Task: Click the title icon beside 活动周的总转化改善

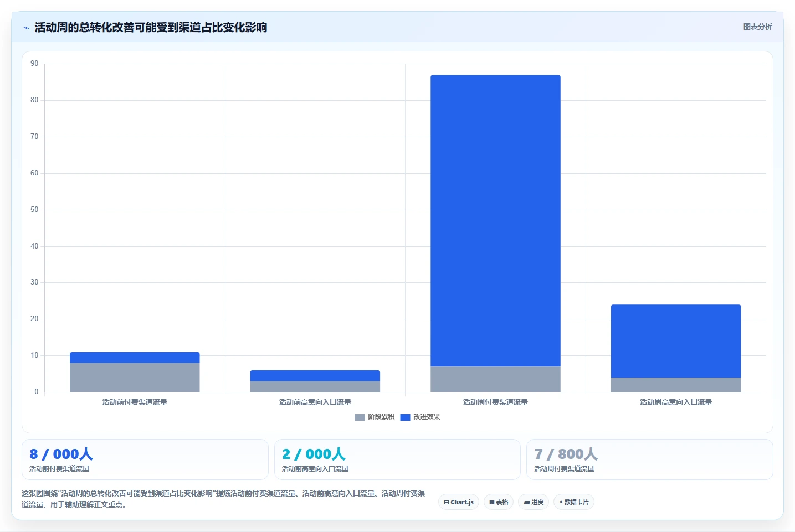Action: 26,27
